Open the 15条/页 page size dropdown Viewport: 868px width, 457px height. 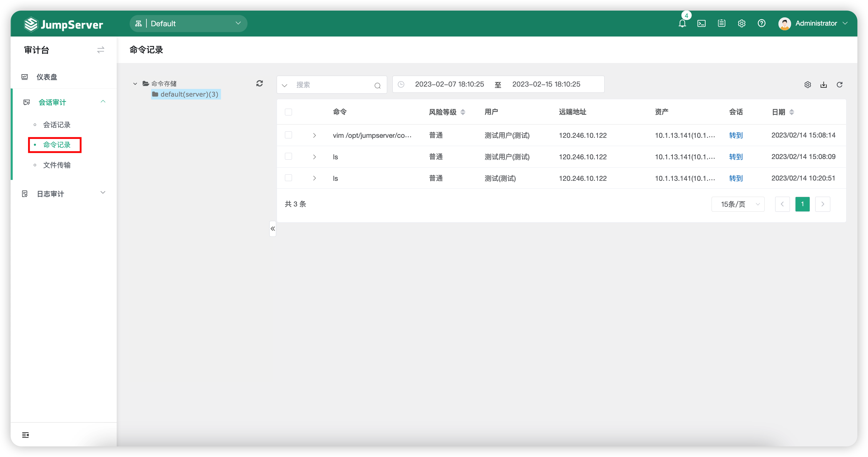pos(737,204)
